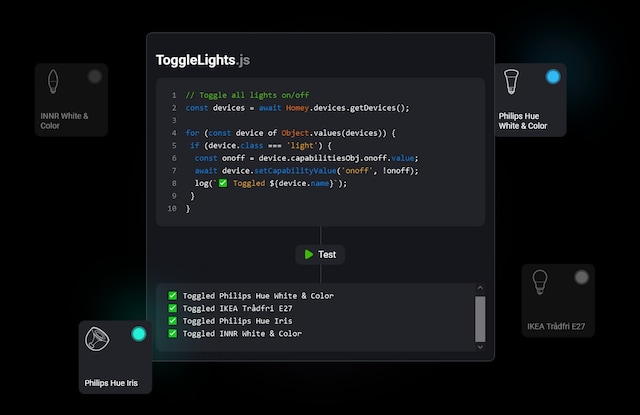Click the Philips Hue Iris lamp icon
Screen dimensions: 640x415
(x=97, y=343)
